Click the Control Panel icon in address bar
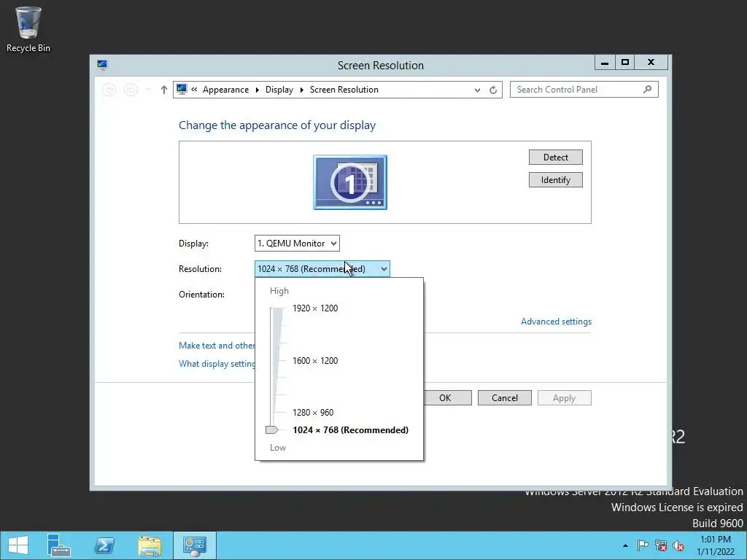Image resolution: width=747 pixels, height=560 pixels. (x=182, y=89)
